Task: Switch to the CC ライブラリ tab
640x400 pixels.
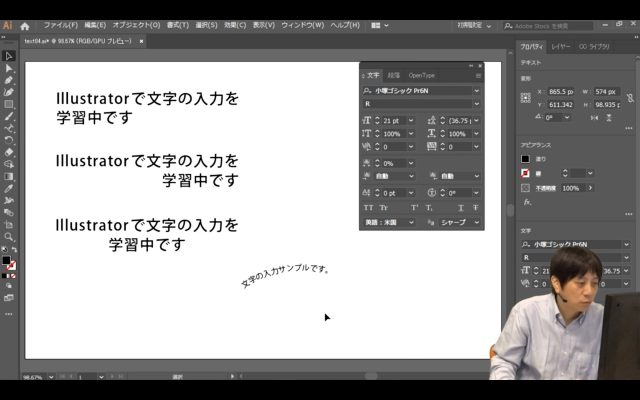Action: point(594,47)
